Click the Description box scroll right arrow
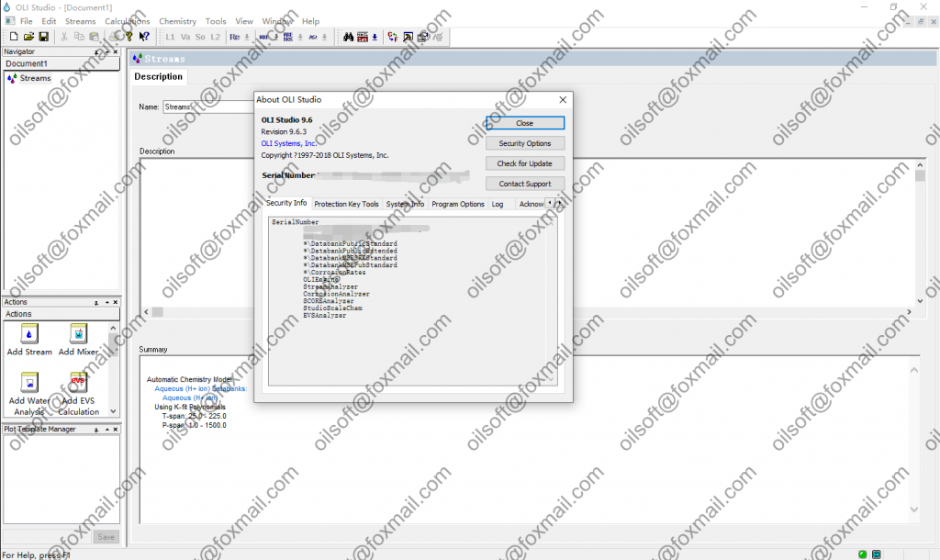This screenshot has height=560, width=940. 909,312
